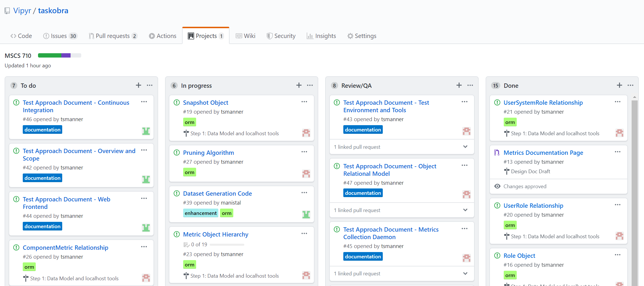
Task: Open the Security tab
Action: (x=281, y=36)
